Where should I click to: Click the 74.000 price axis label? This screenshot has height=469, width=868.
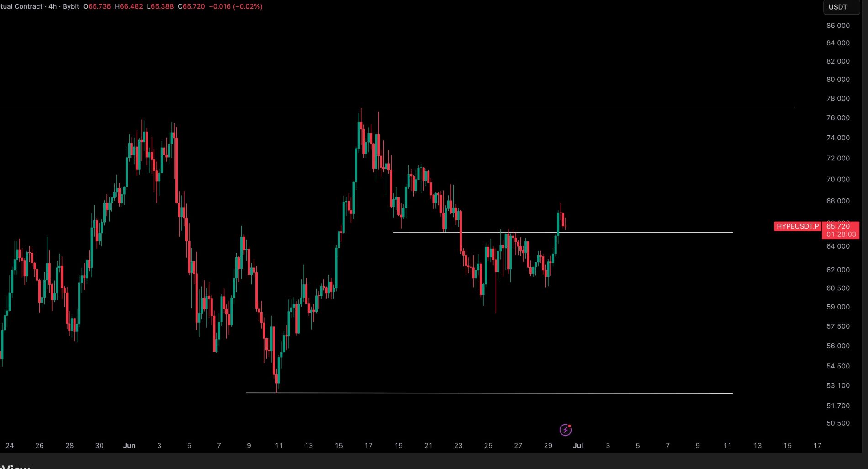click(838, 138)
